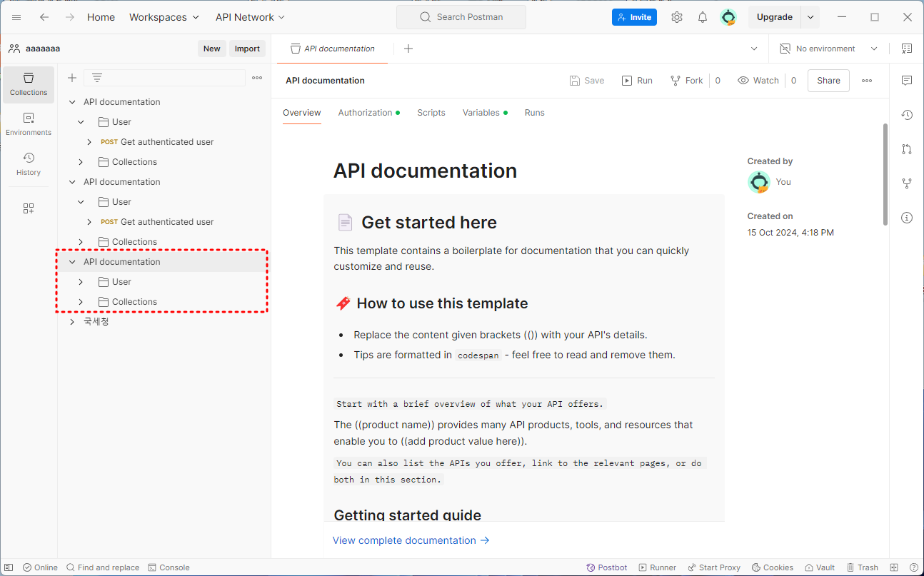Click the Online status indicator
Viewport: 924px width, 576px height.
pos(40,567)
